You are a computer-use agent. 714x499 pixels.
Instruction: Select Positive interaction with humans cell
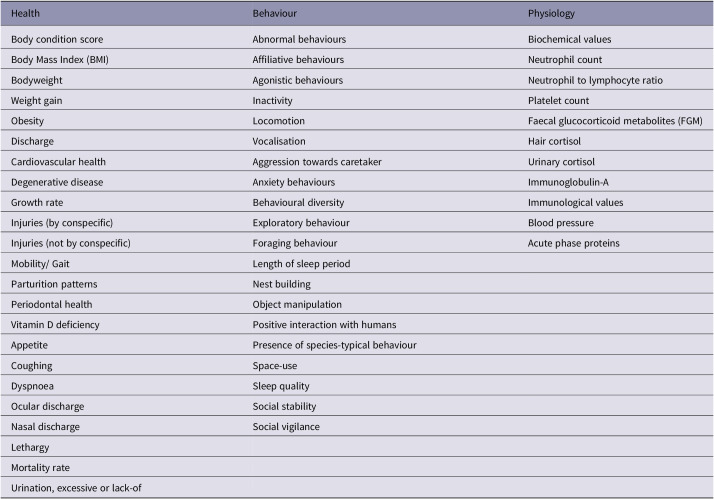(x=324, y=325)
